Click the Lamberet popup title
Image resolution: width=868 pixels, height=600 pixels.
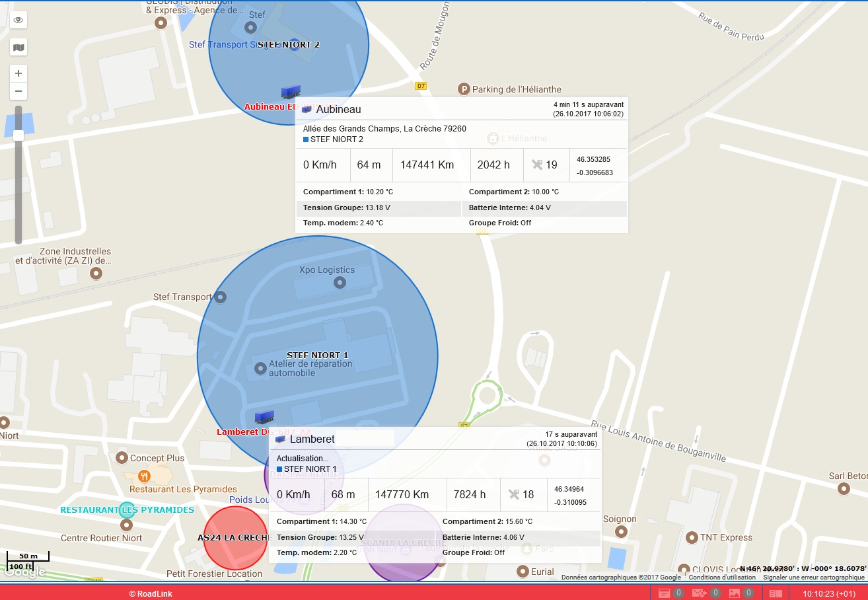click(312, 439)
